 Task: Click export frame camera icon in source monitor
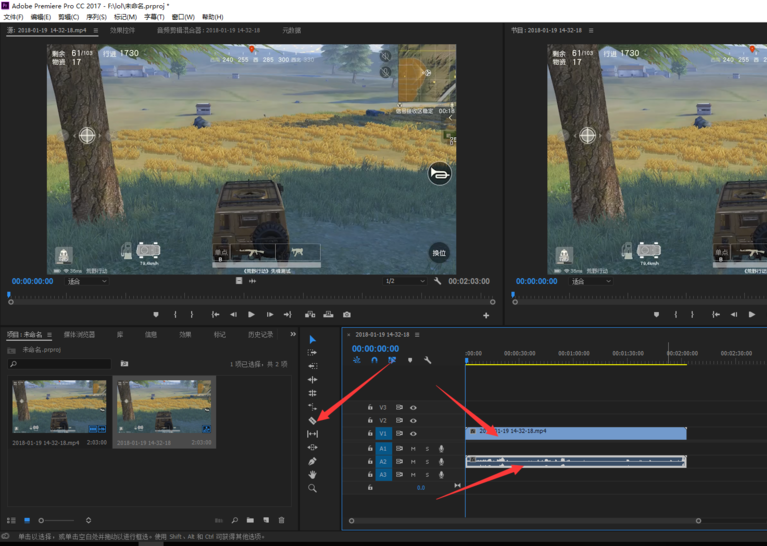(x=347, y=314)
